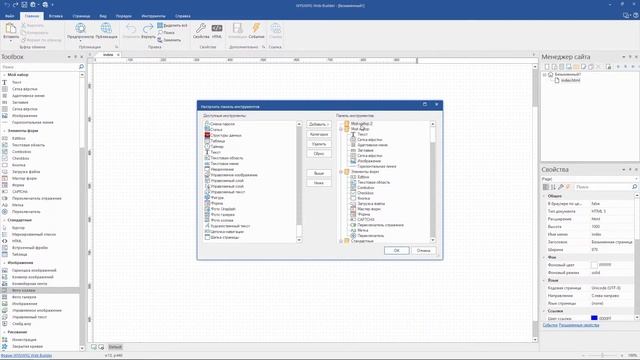640x360 pixels.
Task: Click the Select All (Выделить всё) icon
Action: pyautogui.click(x=160, y=25)
